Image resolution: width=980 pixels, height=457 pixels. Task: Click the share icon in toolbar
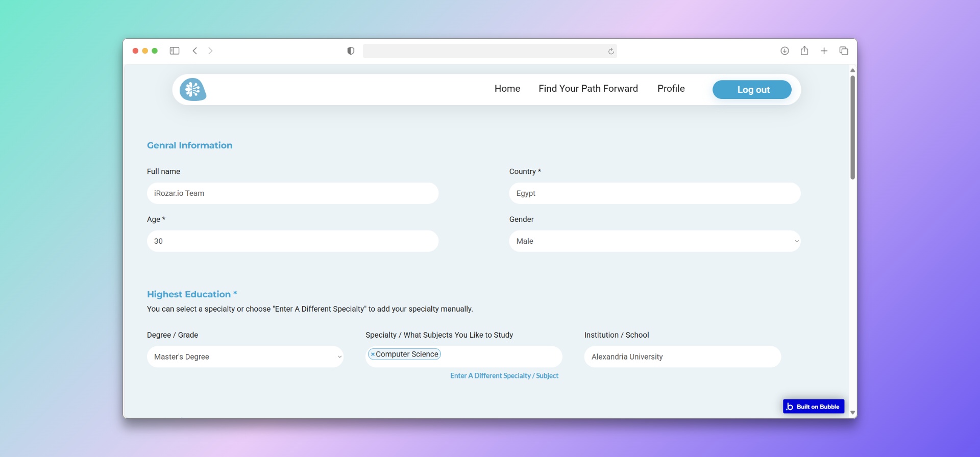804,51
